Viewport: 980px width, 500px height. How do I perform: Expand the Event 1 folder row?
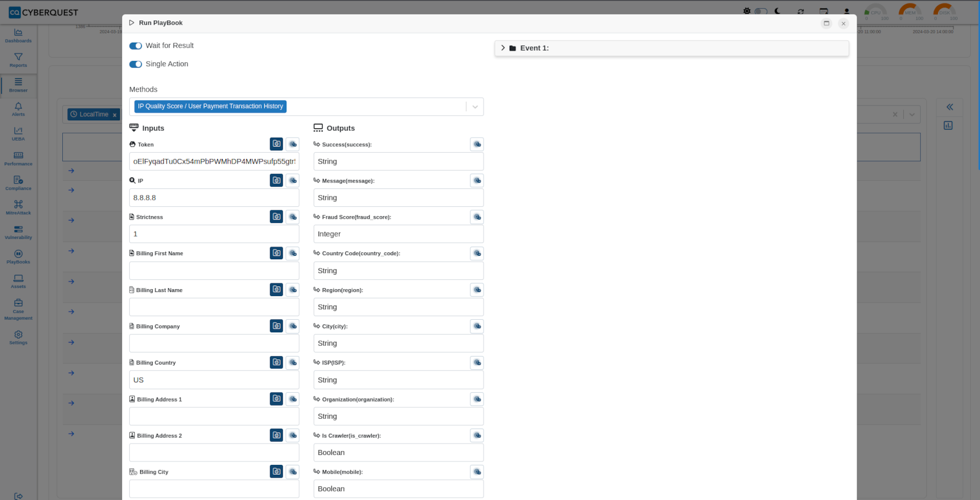point(672,48)
